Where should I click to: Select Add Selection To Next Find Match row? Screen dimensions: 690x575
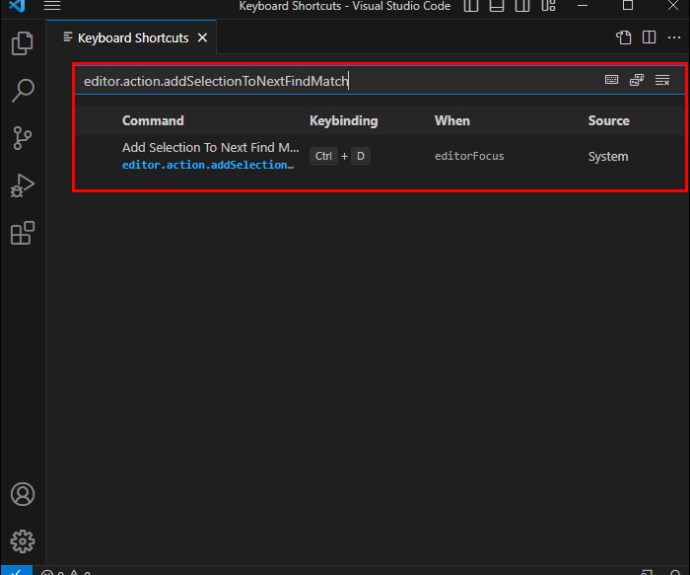(380, 156)
